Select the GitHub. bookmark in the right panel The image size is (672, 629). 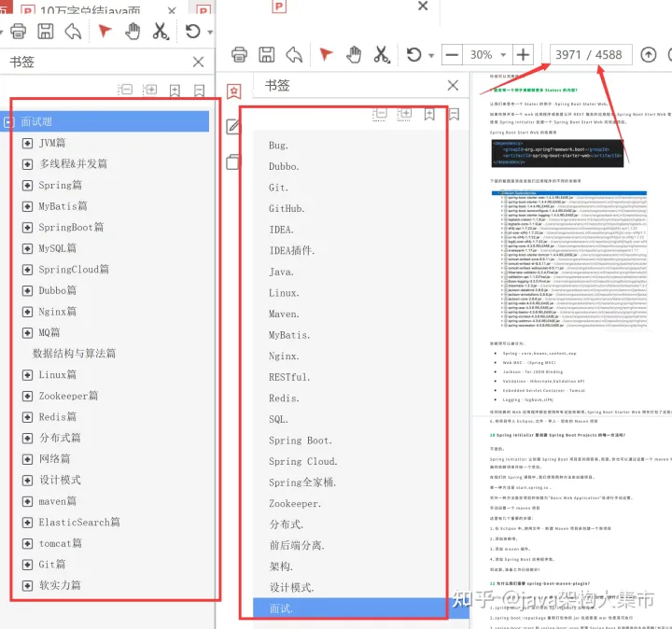click(287, 209)
